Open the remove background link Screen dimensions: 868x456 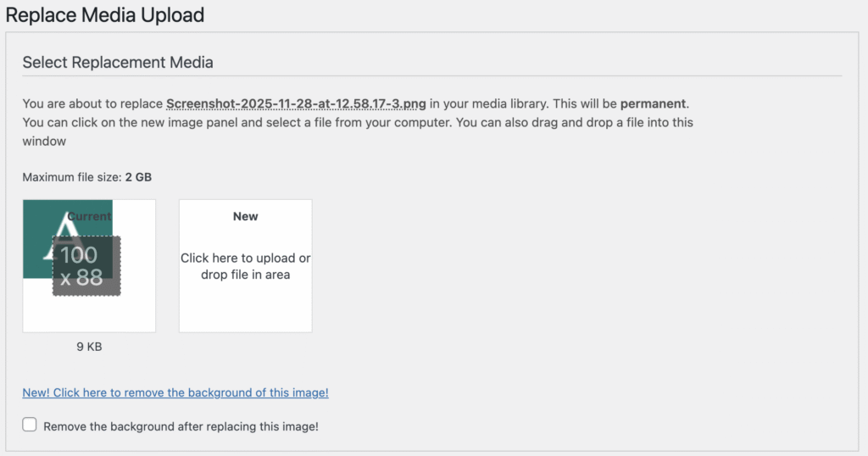(x=175, y=392)
